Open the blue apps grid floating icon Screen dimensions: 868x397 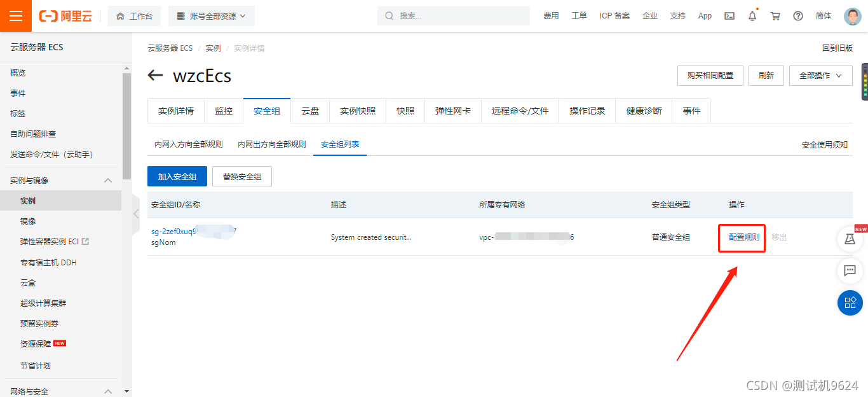coord(850,302)
